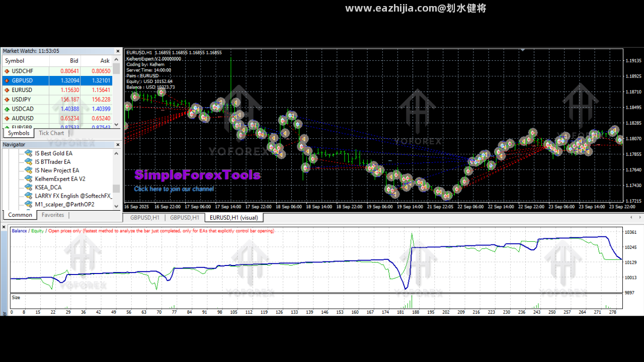Image resolution: width=644 pixels, height=362 pixels.
Task: Click 'KelhemExpert-V2.00000000' chart label
Action: [x=153, y=58]
